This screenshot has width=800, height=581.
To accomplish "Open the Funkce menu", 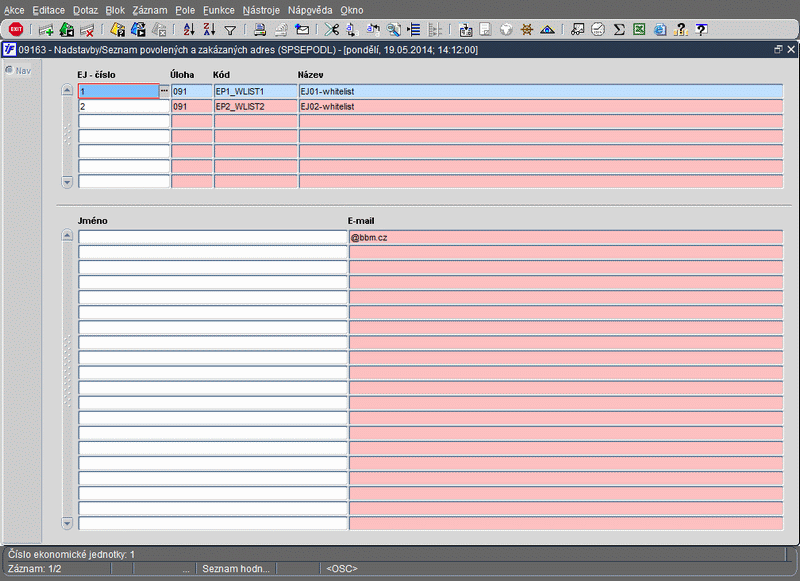I will click(x=219, y=10).
